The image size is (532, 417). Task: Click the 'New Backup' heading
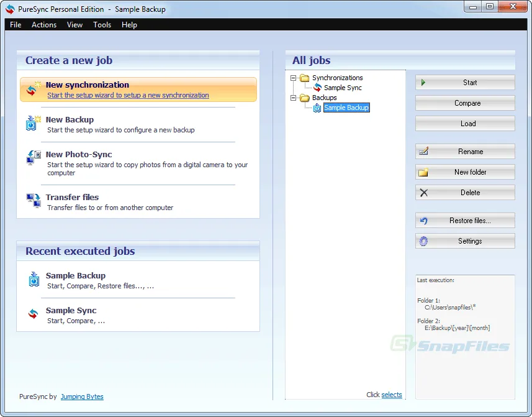70,119
